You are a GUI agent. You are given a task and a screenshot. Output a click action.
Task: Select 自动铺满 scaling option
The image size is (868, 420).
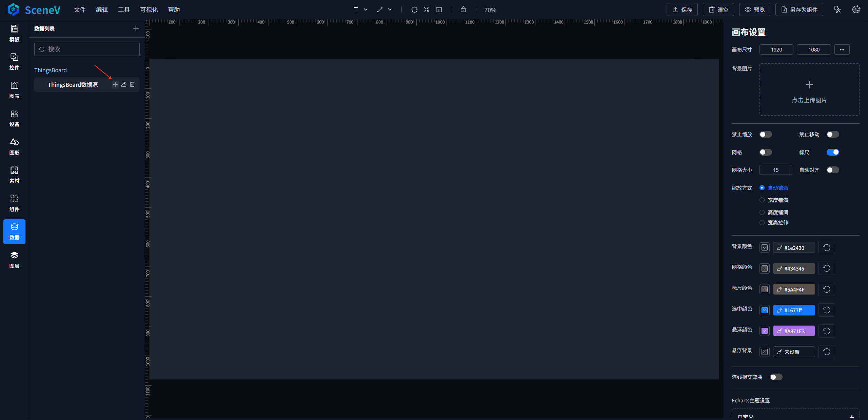point(774,188)
